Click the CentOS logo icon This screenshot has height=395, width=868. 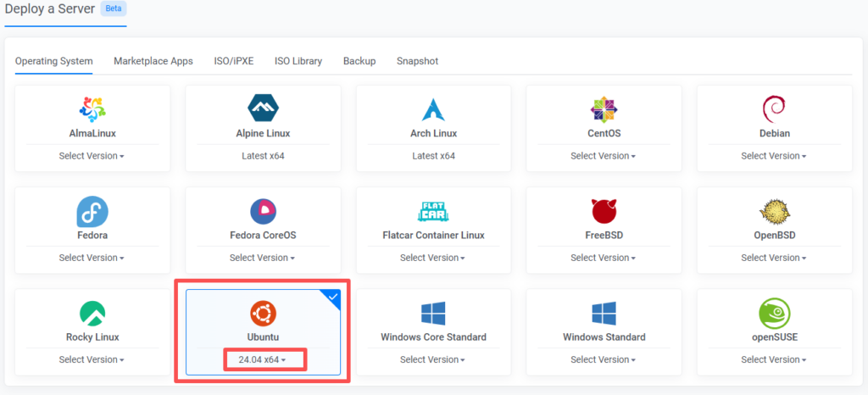click(604, 109)
